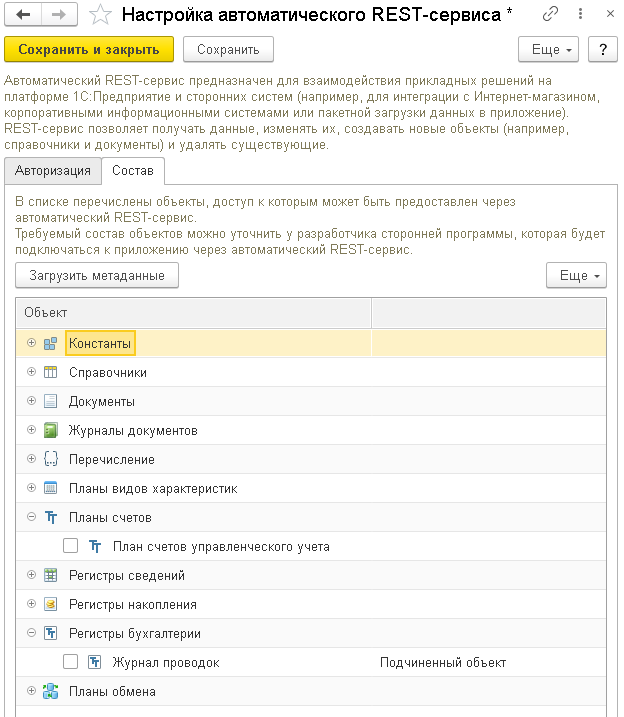The image size is (624, 717).
Task: Open the vertical three-dot menu
Action: tap(580, 14)
